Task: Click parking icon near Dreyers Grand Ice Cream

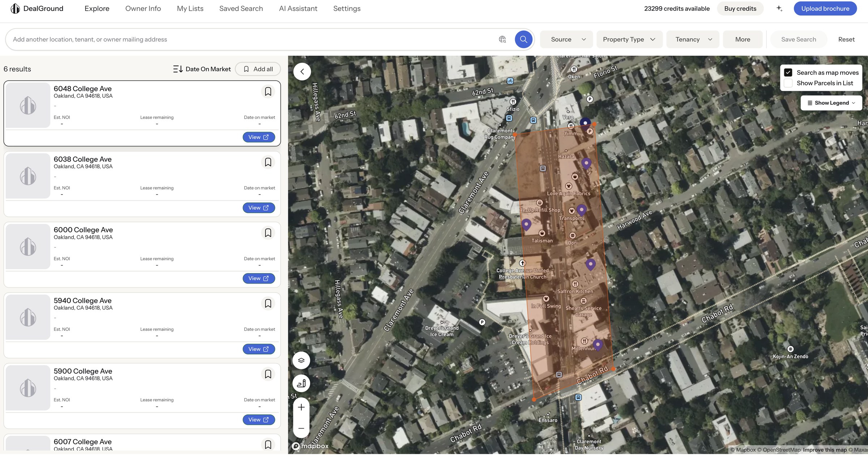Action: [x=482, y=322]
